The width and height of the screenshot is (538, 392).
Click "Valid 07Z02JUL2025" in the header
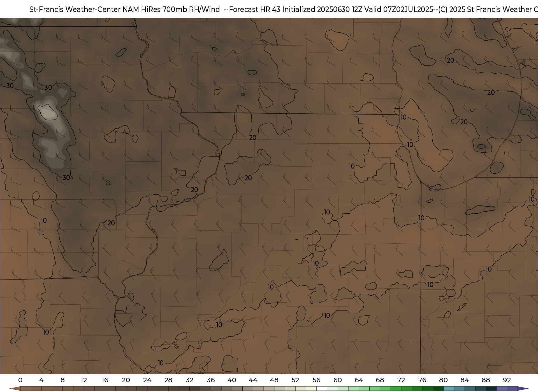[399, 10]
